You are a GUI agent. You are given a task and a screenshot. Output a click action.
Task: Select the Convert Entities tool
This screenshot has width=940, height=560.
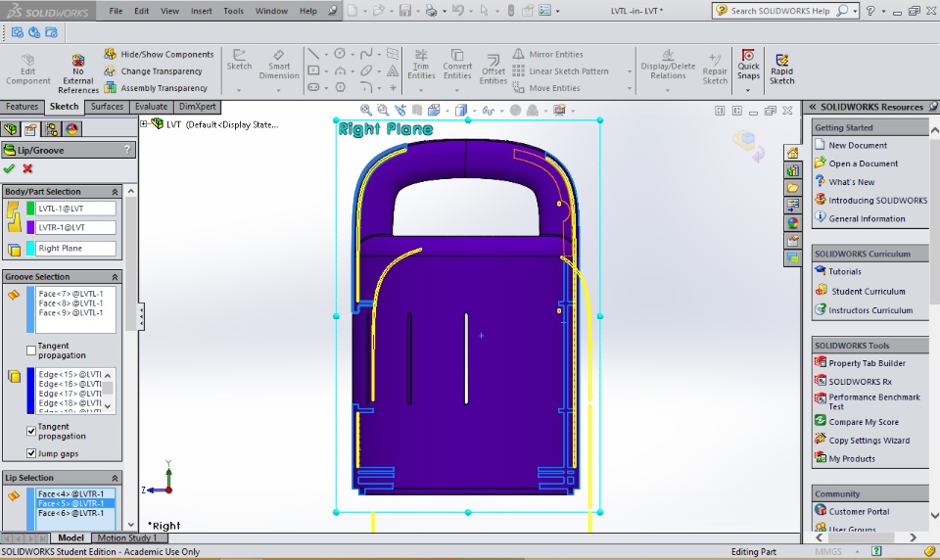(x=457, y=65)
